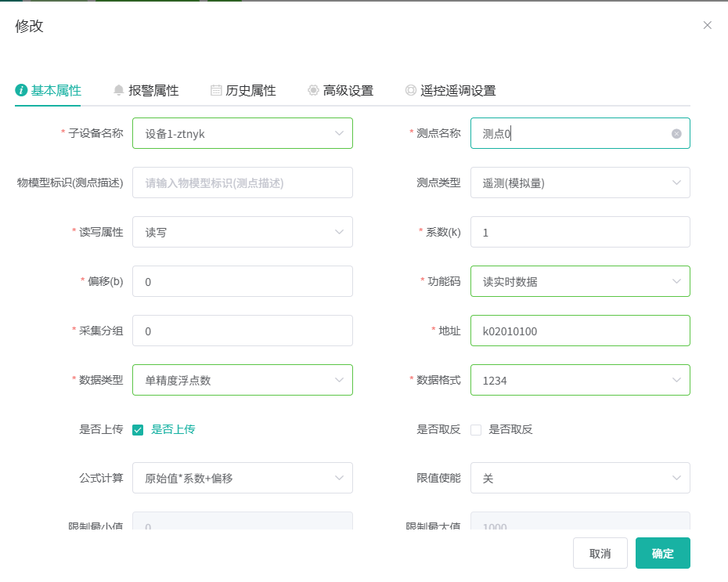Switch to the 高级设置 tab
This screenshot has height=582, width=728.
pos(348,90)
